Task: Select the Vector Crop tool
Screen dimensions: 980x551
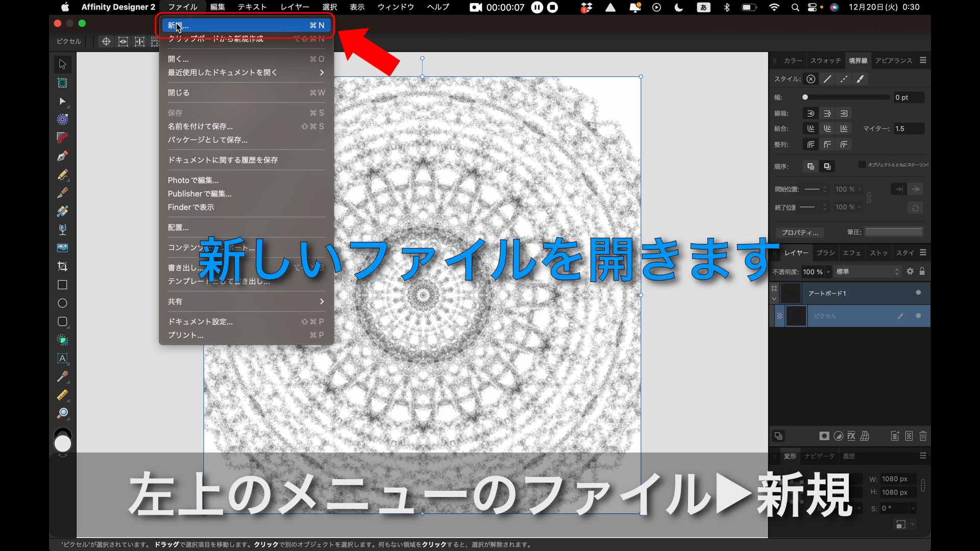Action: (x=62, y=266)
